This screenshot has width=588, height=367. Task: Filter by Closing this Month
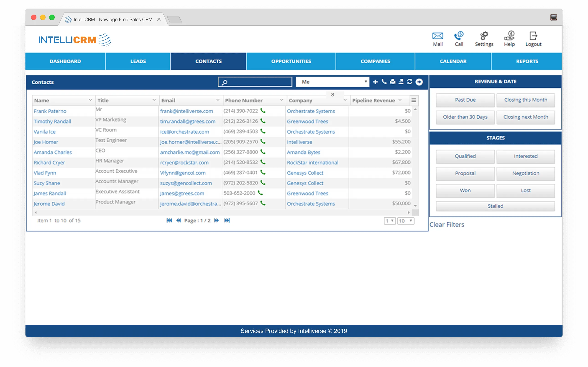[x=525, y=100]
